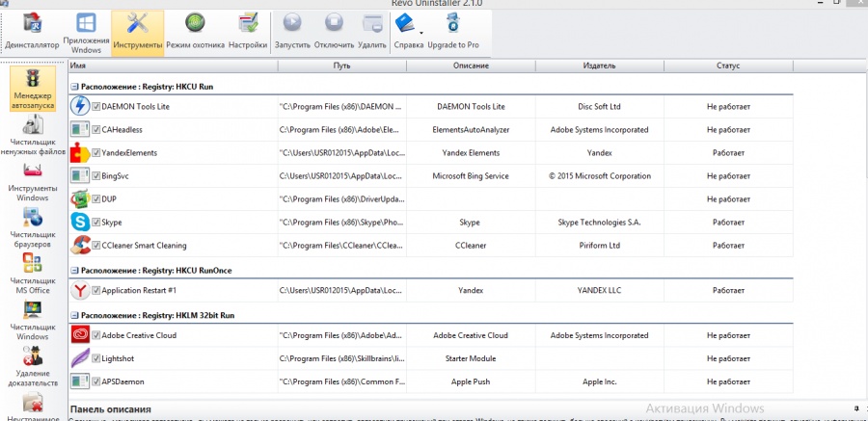Screen dimensions: 868x421
Task: Click the Удалить toolbar button
Action: 372,33
